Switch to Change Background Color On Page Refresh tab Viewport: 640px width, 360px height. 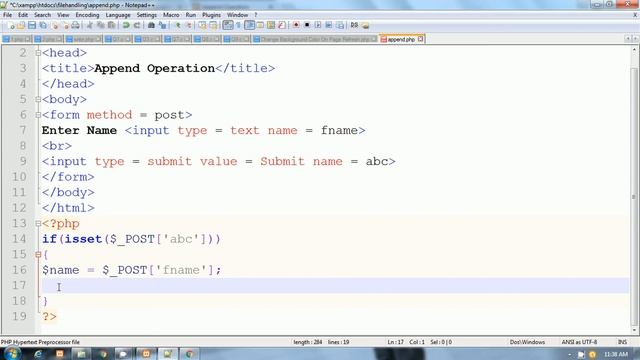pyautogui.click(x=314, y=39)
